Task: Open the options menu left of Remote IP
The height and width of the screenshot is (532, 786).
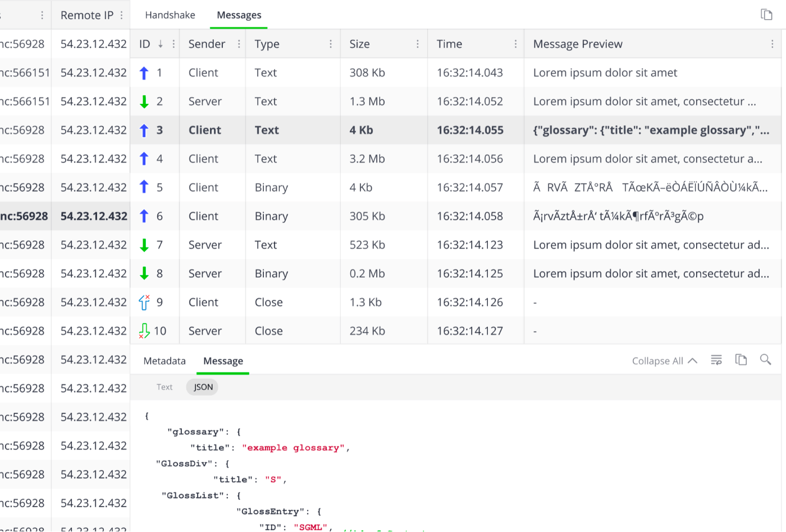Action: click(x=42, y=15)
